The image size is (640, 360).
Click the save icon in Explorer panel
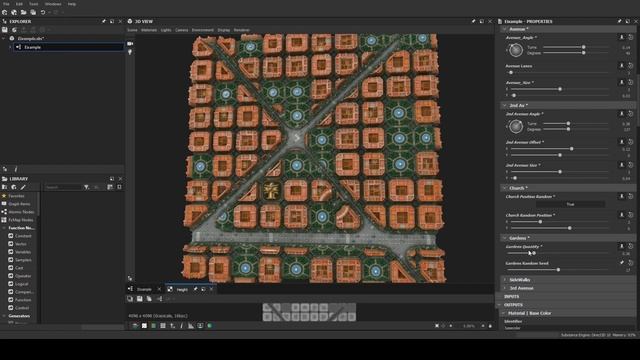4,30
